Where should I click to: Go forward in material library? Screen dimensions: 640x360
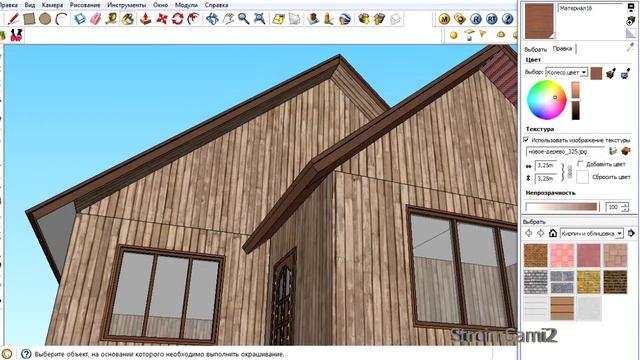(540, 233)
